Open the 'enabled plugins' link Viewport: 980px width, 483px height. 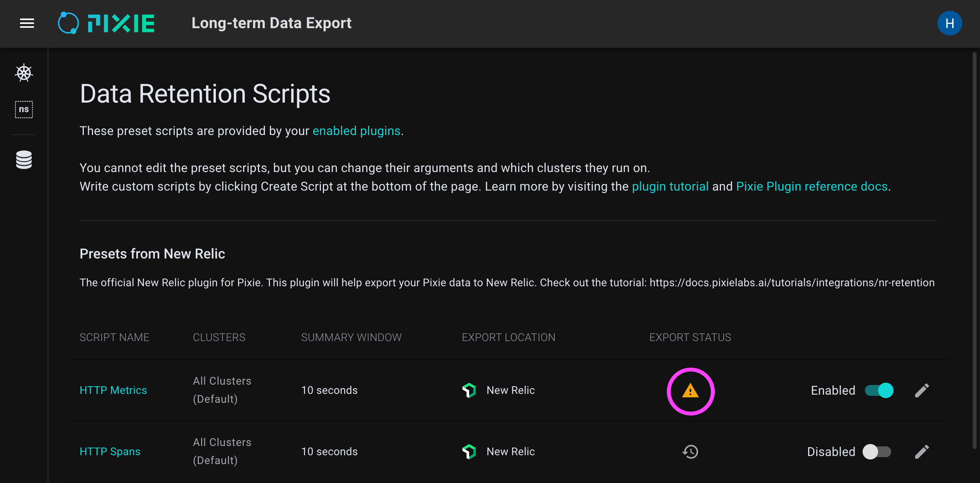pyautogui.click(x=356, y=131)
